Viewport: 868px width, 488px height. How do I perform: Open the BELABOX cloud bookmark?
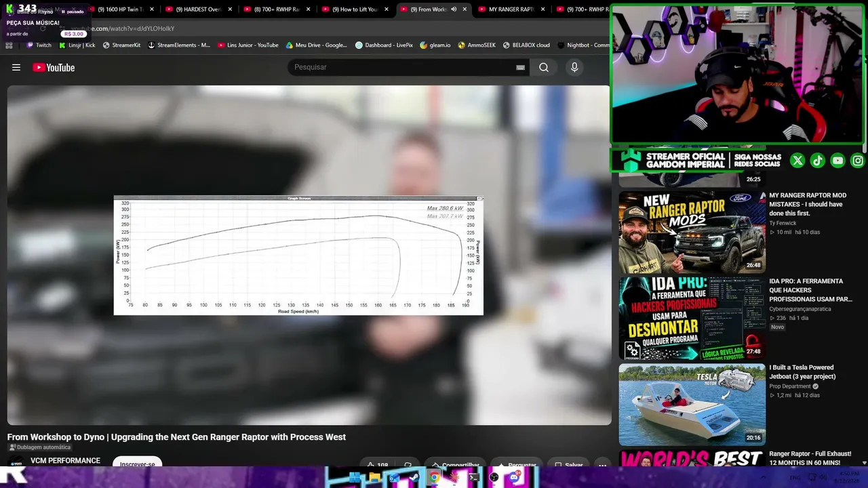(x=526, y=45)
